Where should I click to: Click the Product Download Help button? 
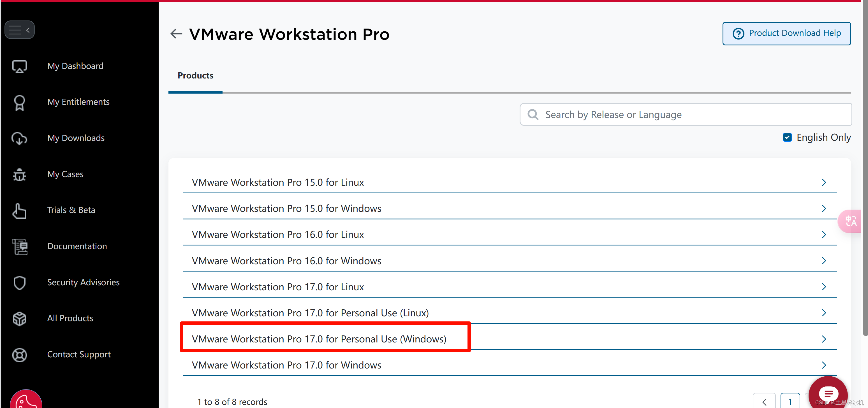pyautogui.click(x=786, y=33)
